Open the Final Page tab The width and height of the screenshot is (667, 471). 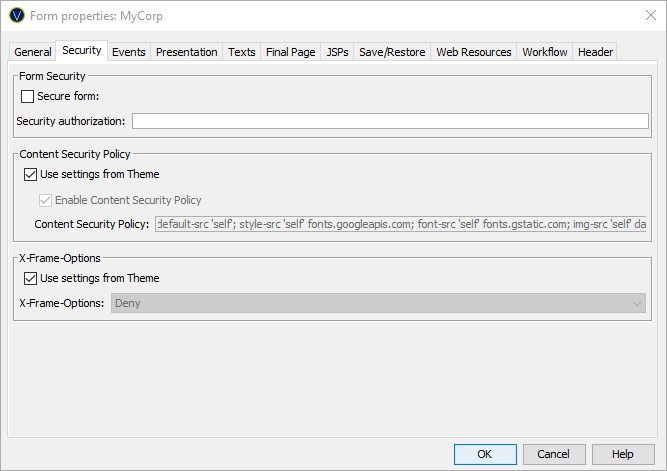(290, 52)
